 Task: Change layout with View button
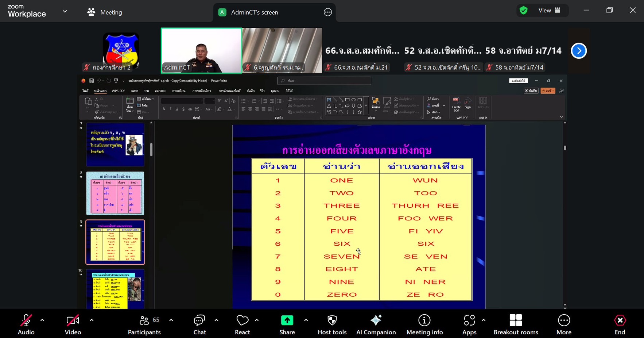point(549,11)
